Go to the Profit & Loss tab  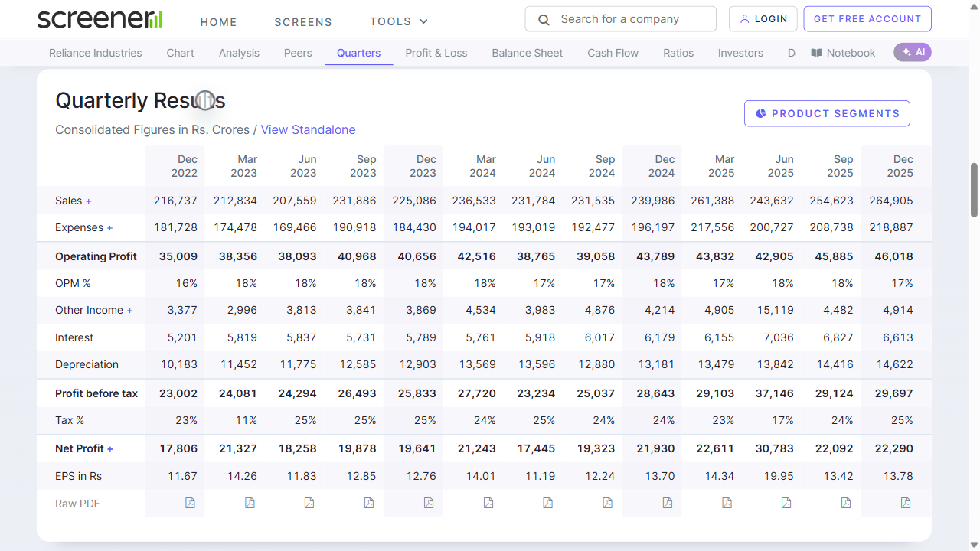(436, 53)
